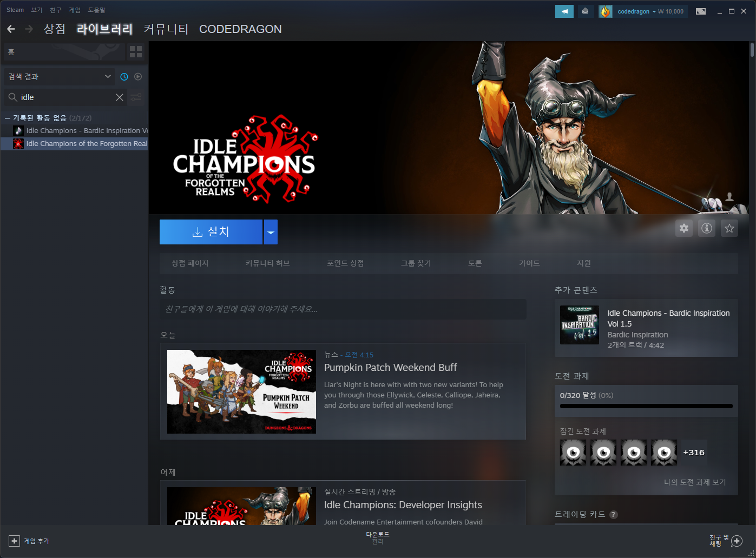The image size is (756, 558).
Task: Click the page vertical scrollbar
Action: [x=752, y=50]
